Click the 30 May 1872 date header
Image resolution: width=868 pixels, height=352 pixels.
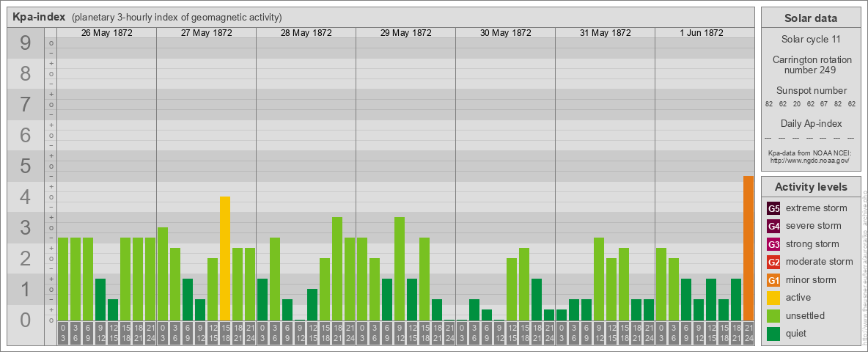pos(505,33)
